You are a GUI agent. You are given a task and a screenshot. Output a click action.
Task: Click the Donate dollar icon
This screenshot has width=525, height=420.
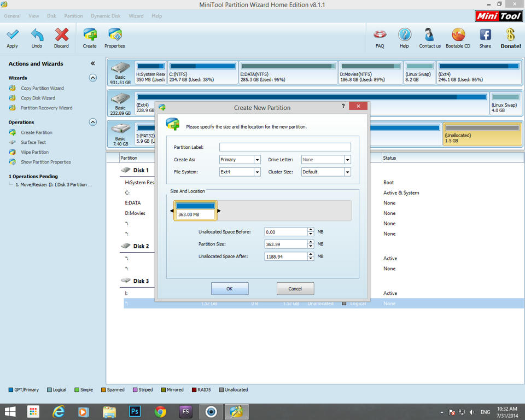tap(511, 36)
